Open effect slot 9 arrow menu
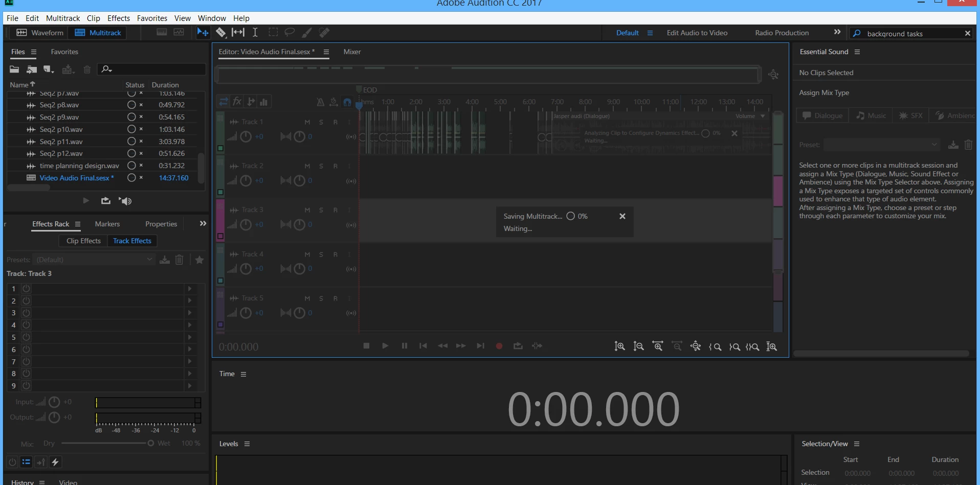 pos(190,386)
